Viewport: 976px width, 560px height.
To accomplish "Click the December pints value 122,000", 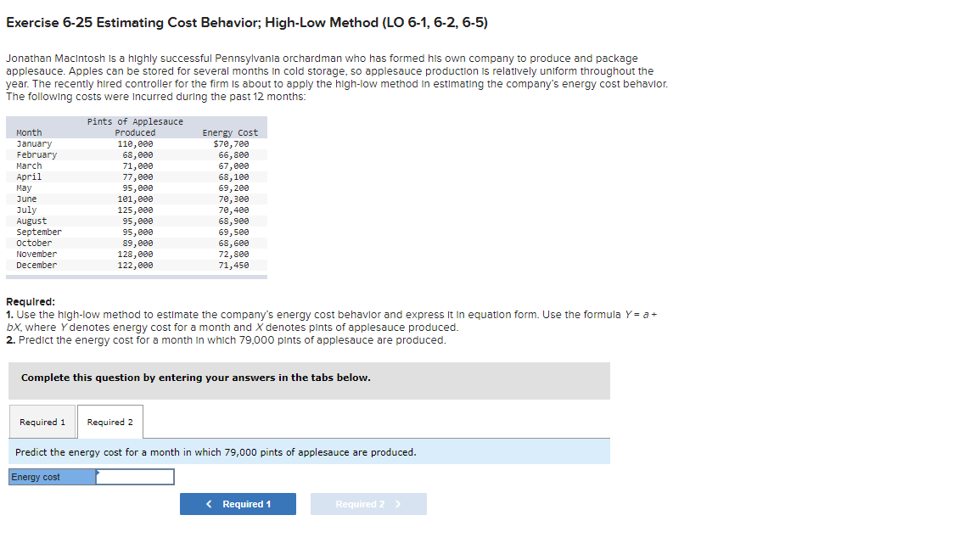I will (x=135, y=266).
